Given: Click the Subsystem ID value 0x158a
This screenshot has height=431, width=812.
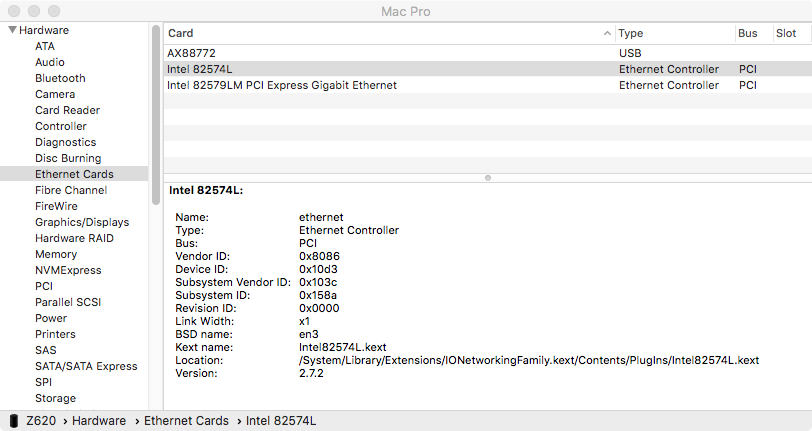Looking at the screenshot, I should pos(318,295).
